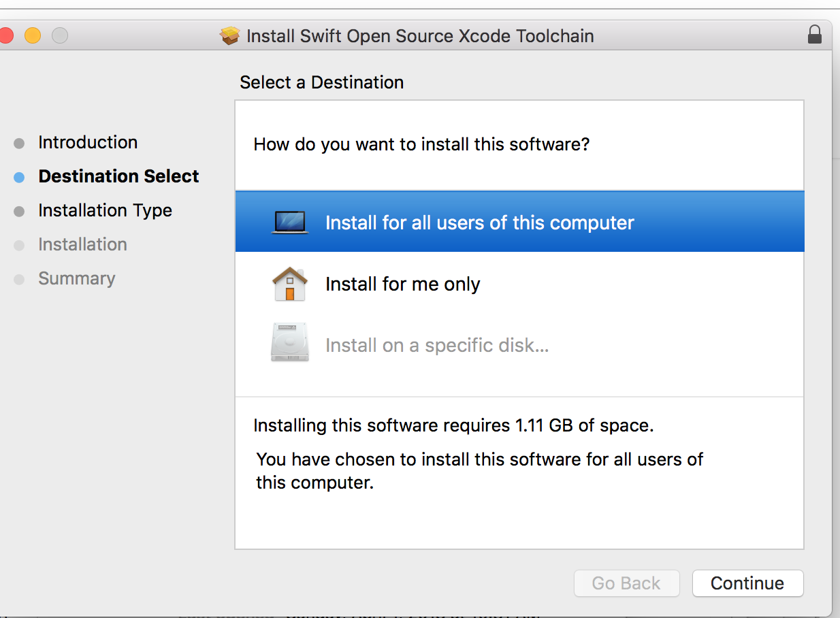Screen dimensions: 840x618
Task: Click the Continue button
Action: [747, 583]
